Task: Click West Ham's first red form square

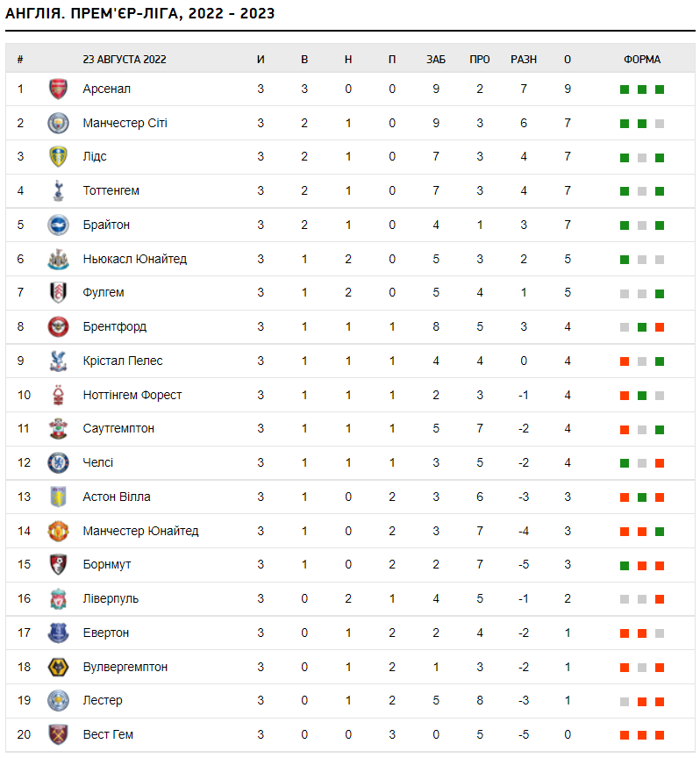Action: tap(625, 735)
